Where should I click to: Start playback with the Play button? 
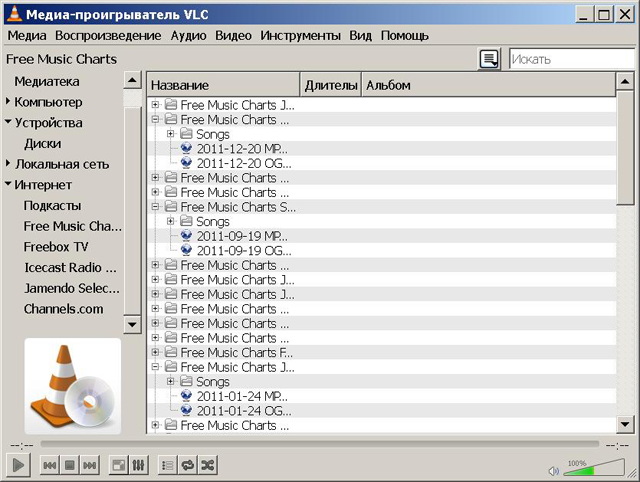pos(18,465)
